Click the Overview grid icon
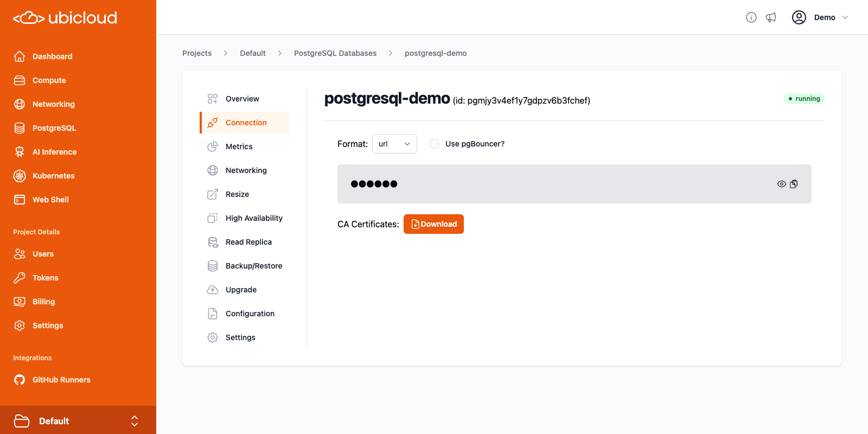The image size is (868, 434). (213, 99)
